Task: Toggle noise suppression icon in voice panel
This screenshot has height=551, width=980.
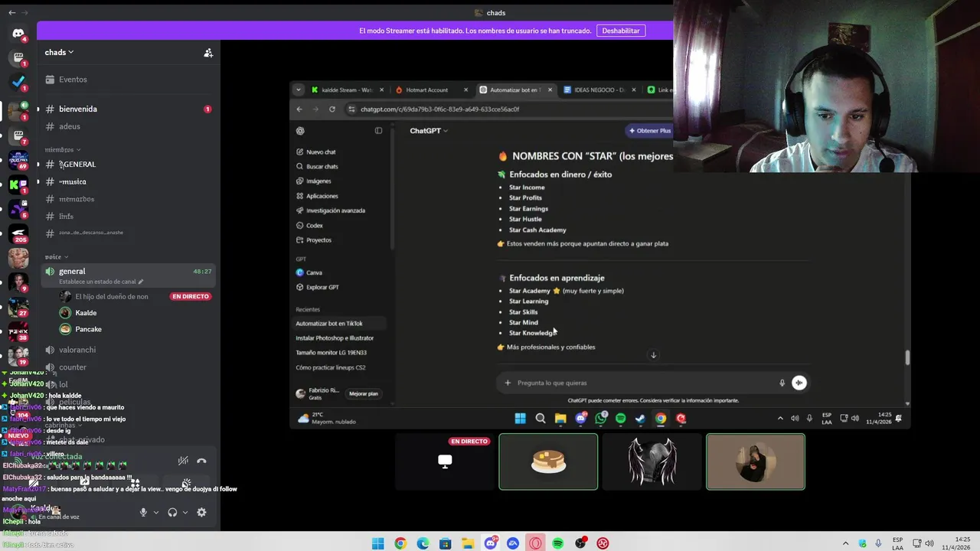Action: click(183, 461)
